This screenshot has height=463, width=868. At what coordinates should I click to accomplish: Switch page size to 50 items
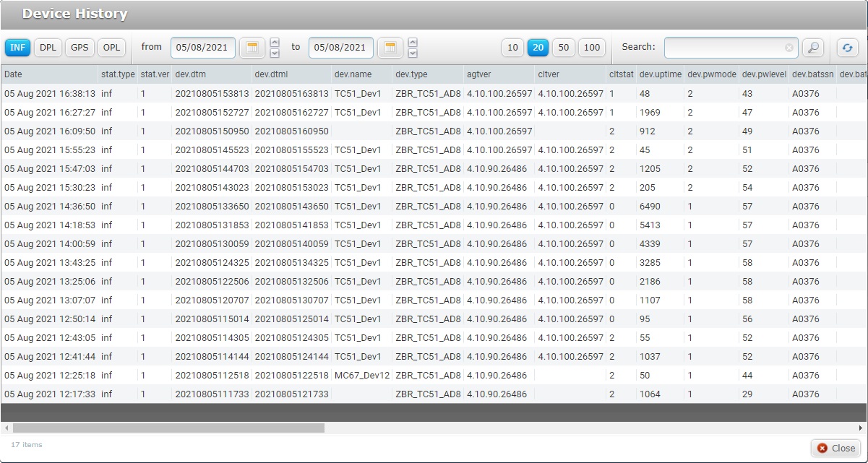tap(565, 48)
